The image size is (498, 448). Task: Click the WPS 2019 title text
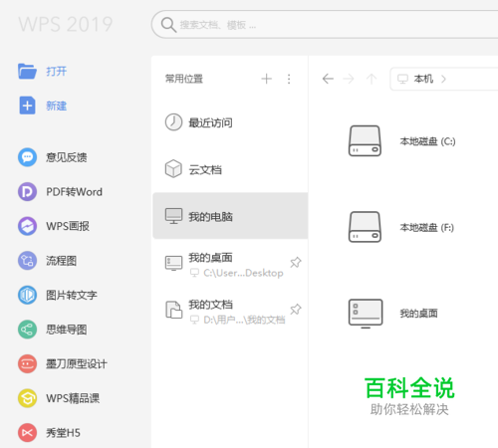pos(66,25)
